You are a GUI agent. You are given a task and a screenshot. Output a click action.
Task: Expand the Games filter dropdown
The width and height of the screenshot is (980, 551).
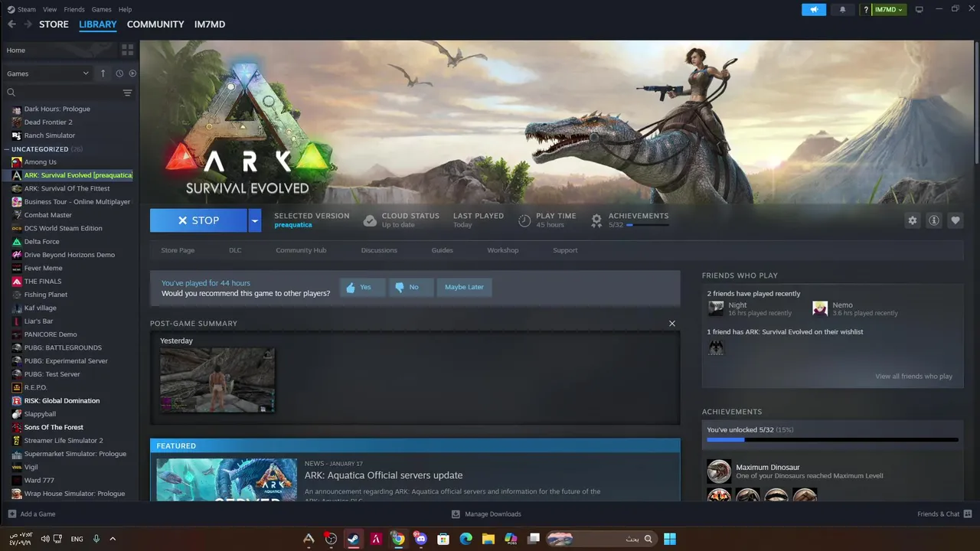[x=47, y=73]
